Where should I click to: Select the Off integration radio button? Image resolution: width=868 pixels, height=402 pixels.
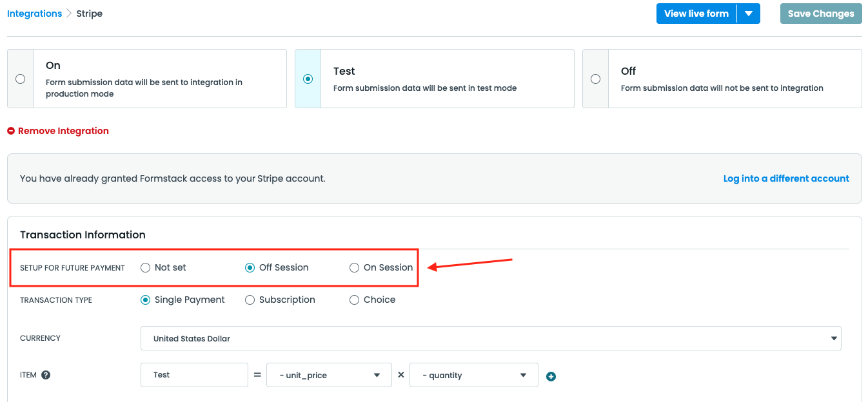click(595, 79)
